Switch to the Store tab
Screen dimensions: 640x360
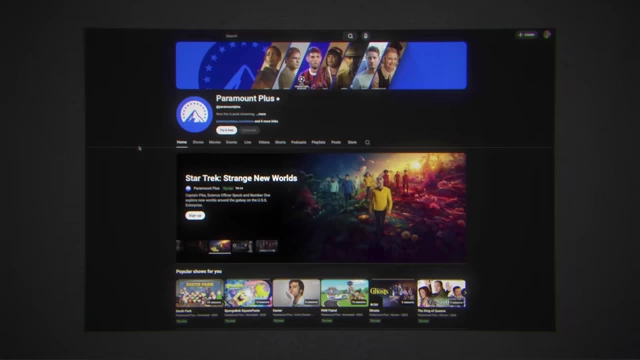[352, 142]
